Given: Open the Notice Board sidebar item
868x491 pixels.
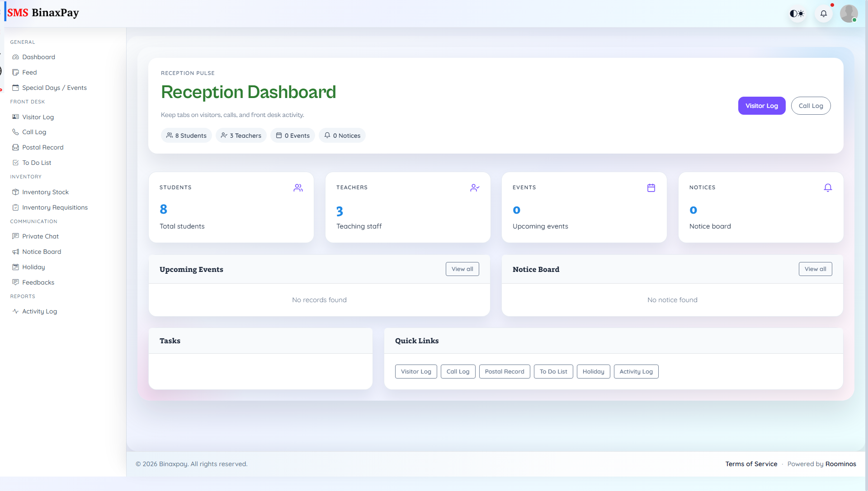Looking at the screenshot, I should tap(42, 252).
